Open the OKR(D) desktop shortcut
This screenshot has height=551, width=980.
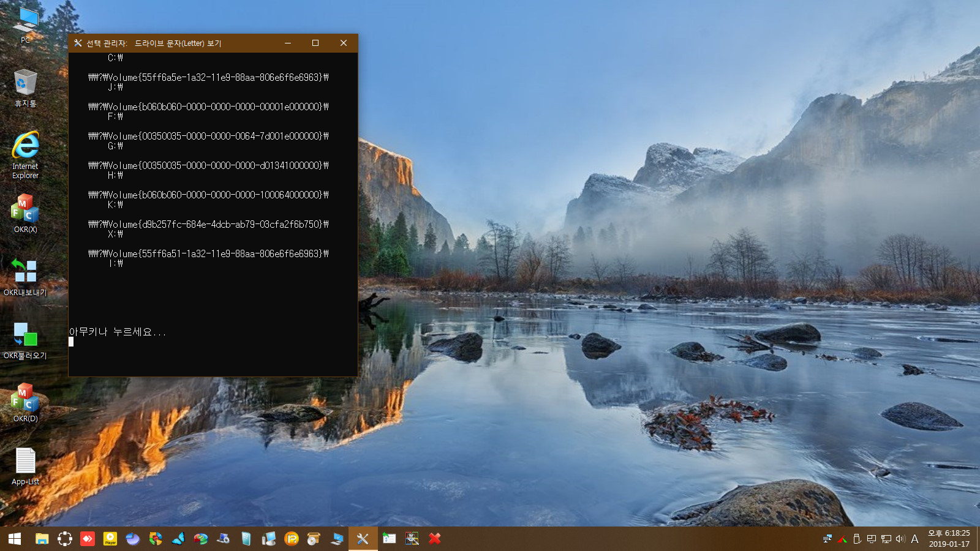pyautogui.click(x=25, y=403)
